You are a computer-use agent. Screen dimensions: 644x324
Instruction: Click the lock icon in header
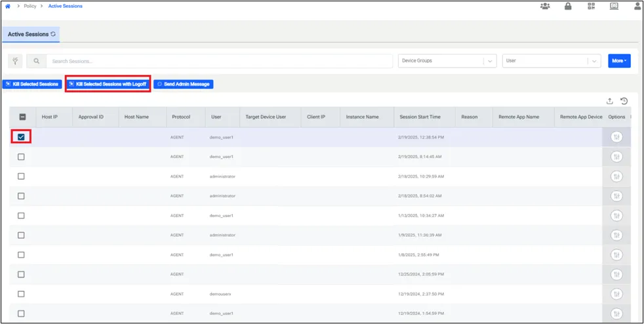[x=568, y=6]
